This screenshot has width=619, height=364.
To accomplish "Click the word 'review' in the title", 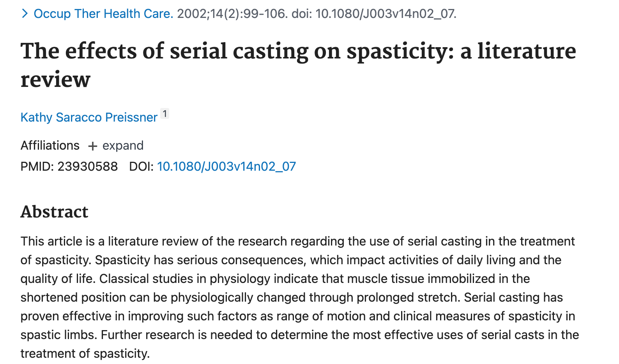I will 55,80.
